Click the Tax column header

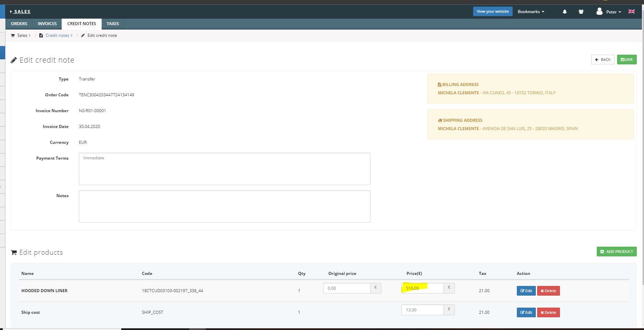[482, 274]
